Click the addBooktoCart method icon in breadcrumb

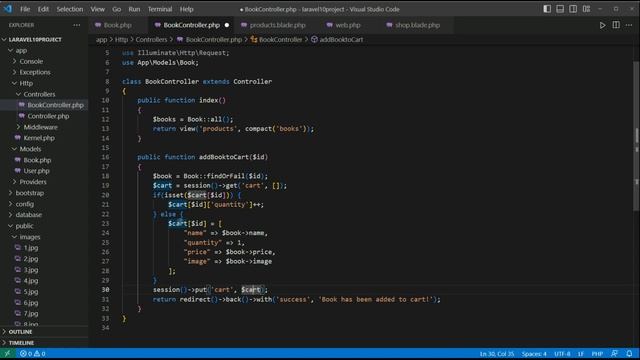pyautogui.click(x=314, y=40)
